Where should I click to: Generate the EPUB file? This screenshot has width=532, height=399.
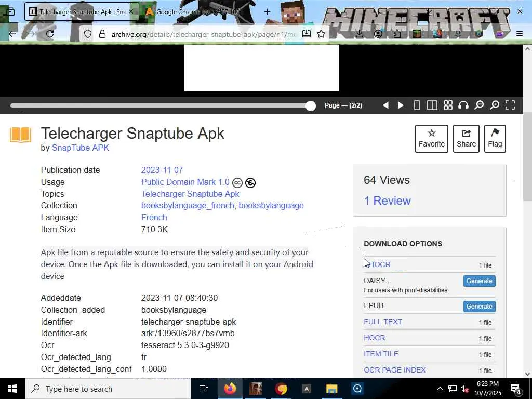[x=479, y=307]
